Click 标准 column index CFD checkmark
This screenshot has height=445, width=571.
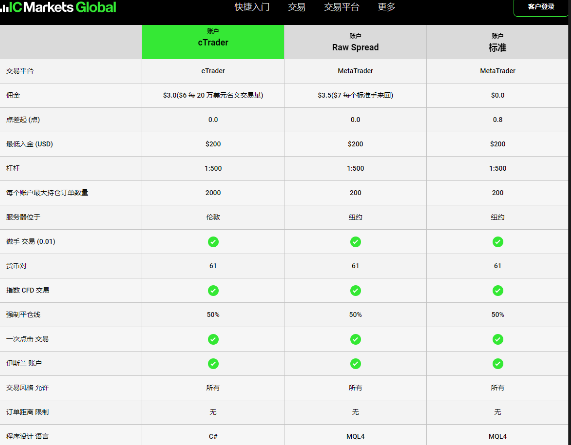pos(498,291)
